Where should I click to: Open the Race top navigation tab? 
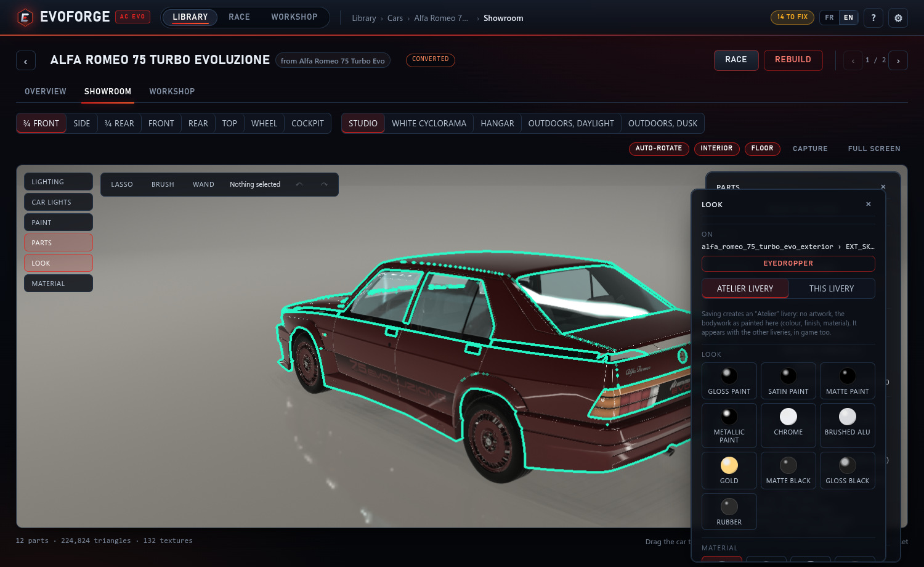tap(239, 17)
